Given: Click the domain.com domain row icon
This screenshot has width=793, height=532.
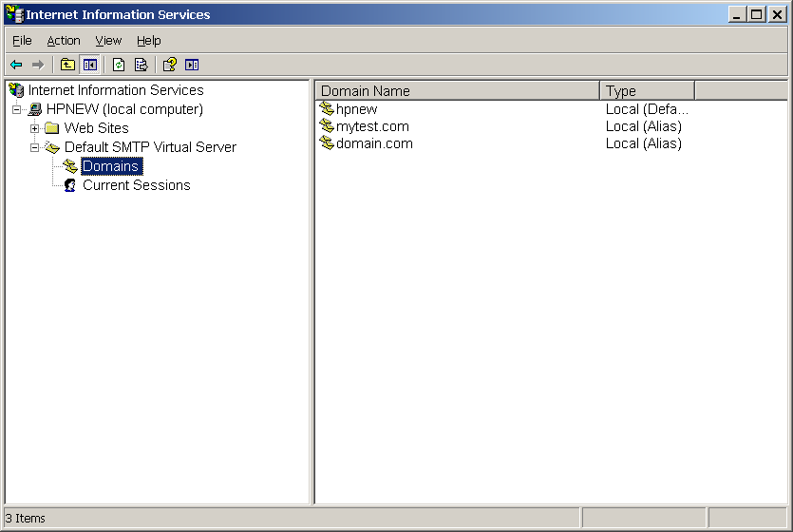Looking at the screenshot, I should 327,143.
